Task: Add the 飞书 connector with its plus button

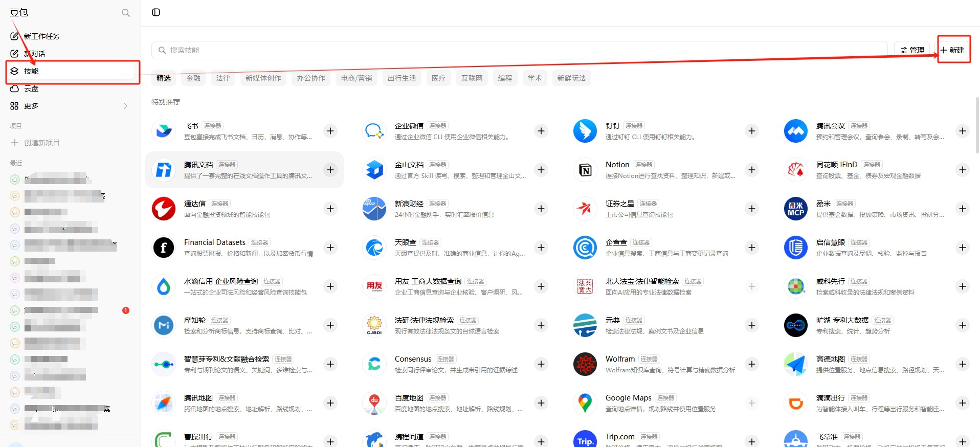Action: [330, 131]
